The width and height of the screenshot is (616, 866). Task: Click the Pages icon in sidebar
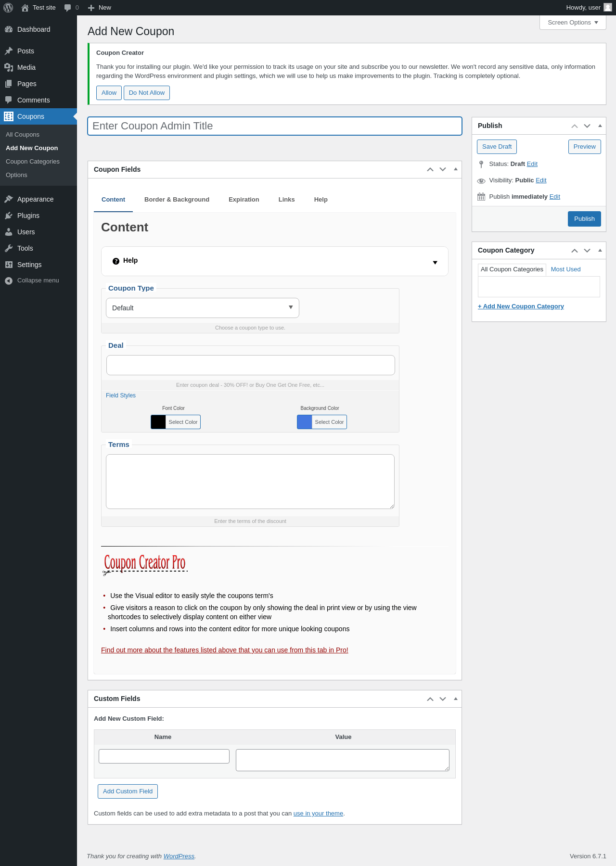(x=9, y=84)
